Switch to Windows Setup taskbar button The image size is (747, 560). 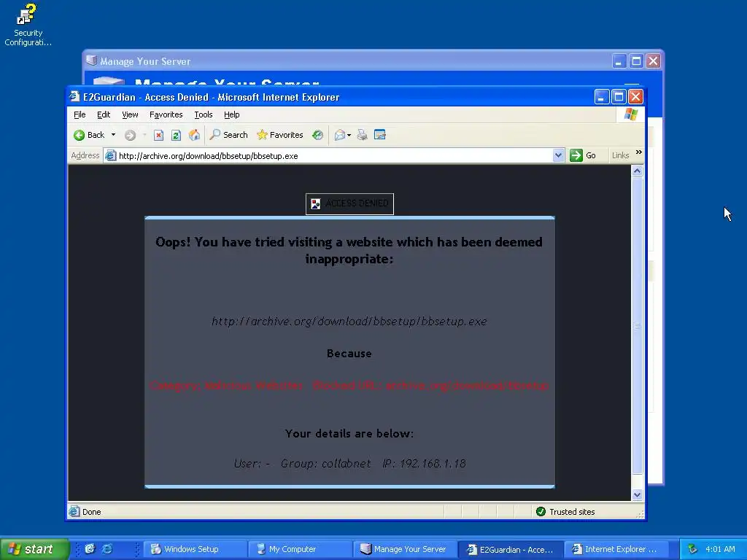(x=194, y=549)
